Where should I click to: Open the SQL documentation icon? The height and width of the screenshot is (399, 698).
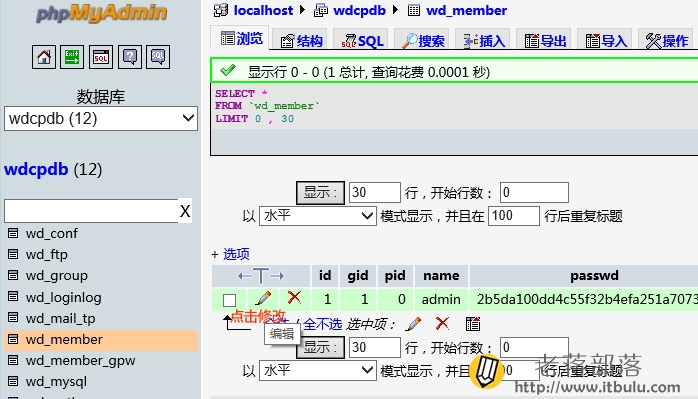pos(158,57)
